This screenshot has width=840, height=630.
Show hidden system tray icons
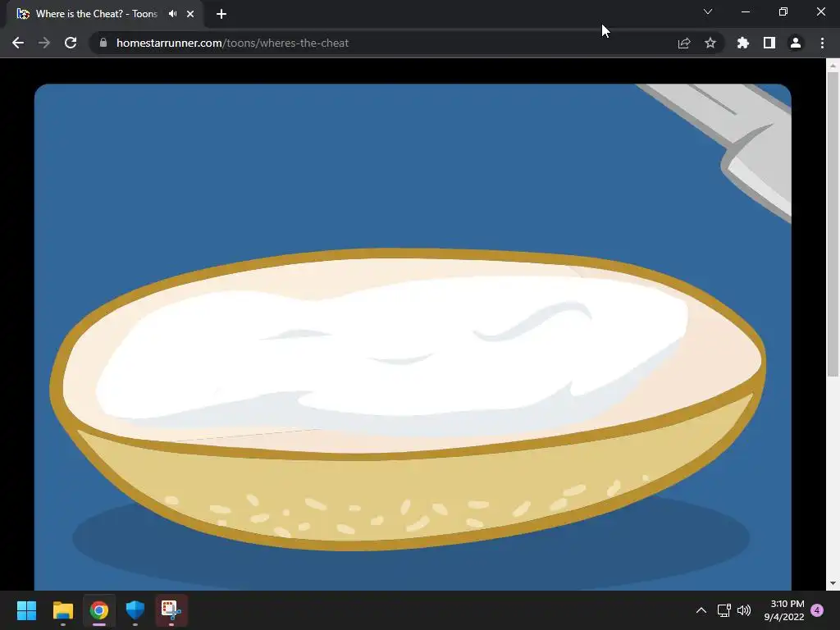point(701,610)
